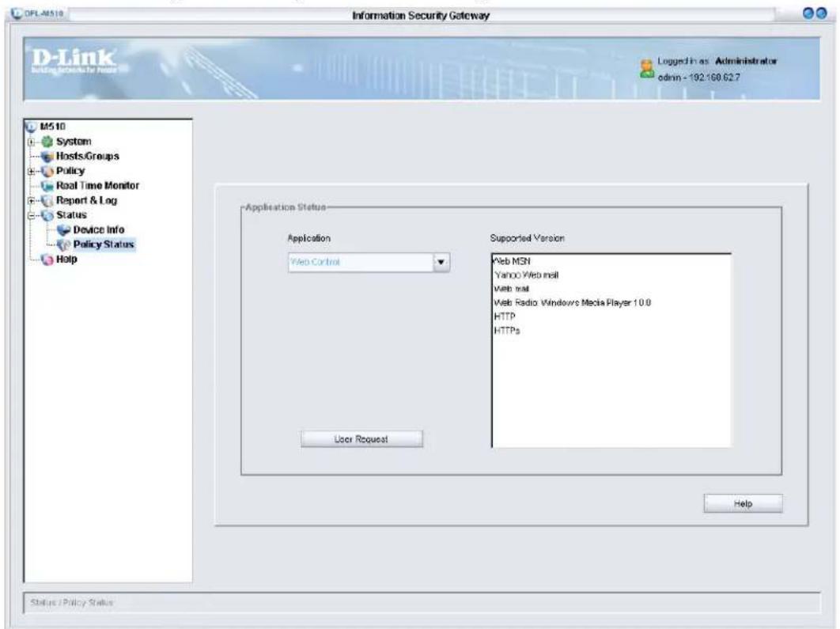This screenshot has height=629, width=840.
Task: Click the pink Help icon in tree
Action: point(47,260)
